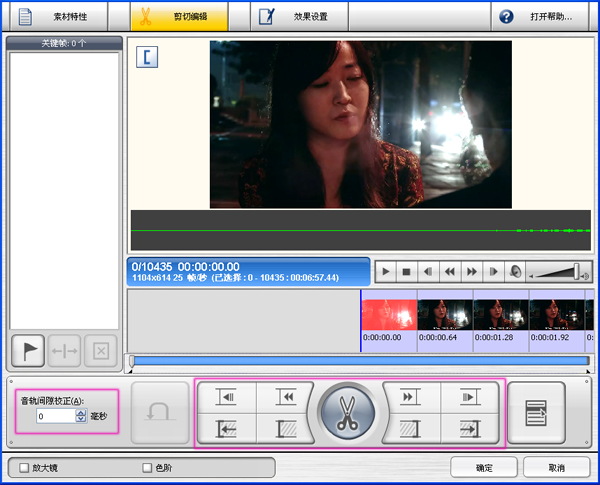
Task: Switch to the 剪切编辑 tab
Action: 179,16
